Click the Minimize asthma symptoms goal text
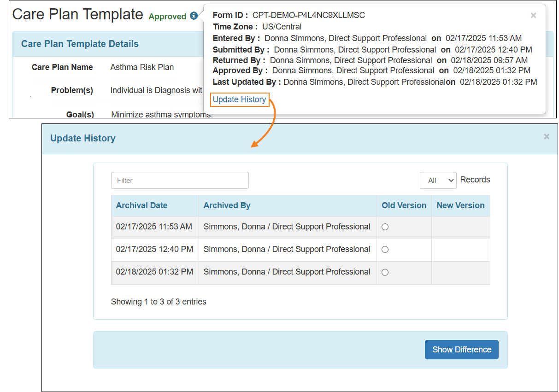 pos(162,114)
